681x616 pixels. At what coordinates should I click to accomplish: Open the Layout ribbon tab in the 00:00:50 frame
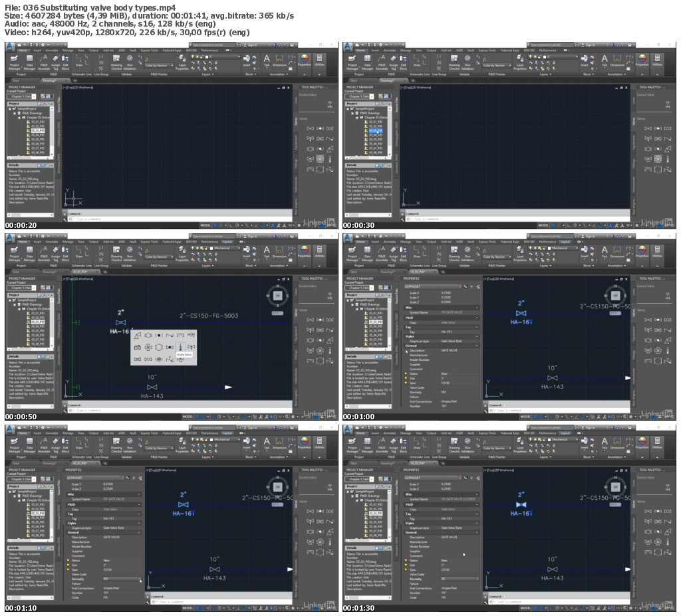[227, 242]
